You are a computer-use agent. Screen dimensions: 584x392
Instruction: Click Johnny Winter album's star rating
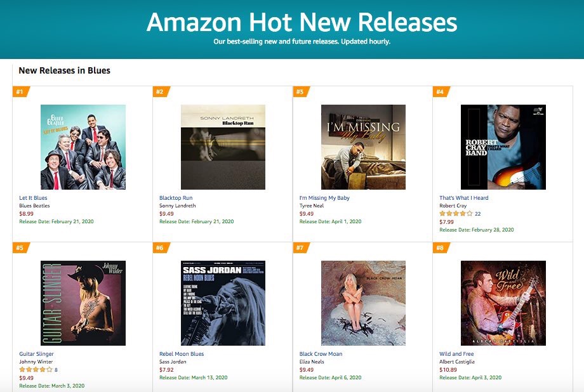click(36, 370)
